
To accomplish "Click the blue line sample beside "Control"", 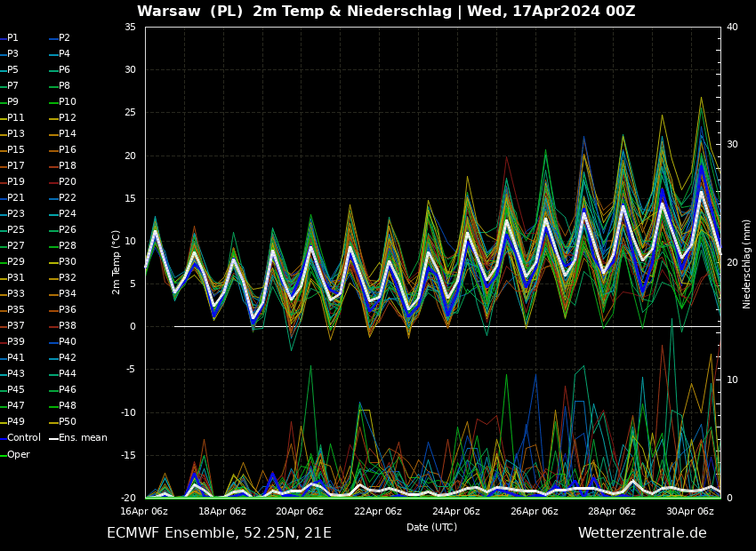I will pyautogui.click(x=3, y=439).
